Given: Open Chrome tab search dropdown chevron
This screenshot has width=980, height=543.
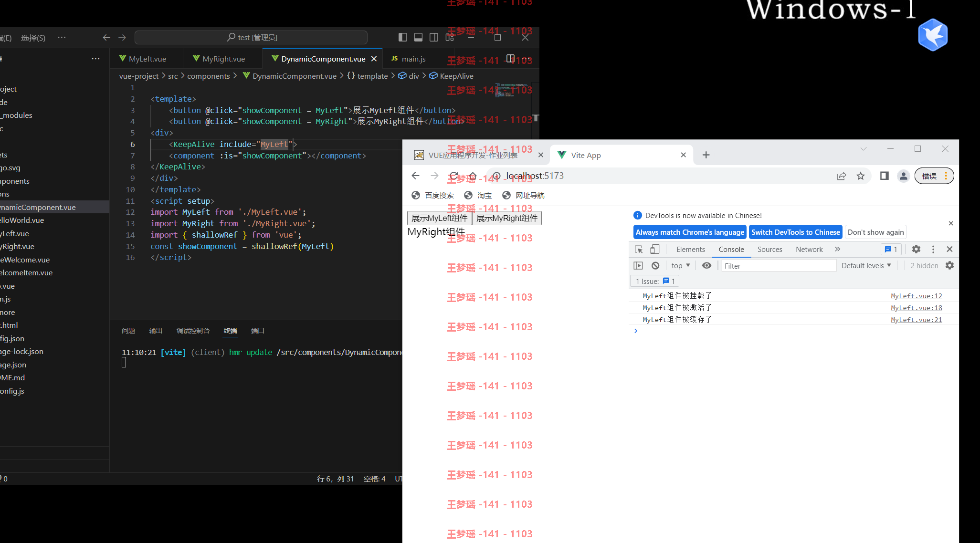Looking at the screenshot, I should (863, 149).
